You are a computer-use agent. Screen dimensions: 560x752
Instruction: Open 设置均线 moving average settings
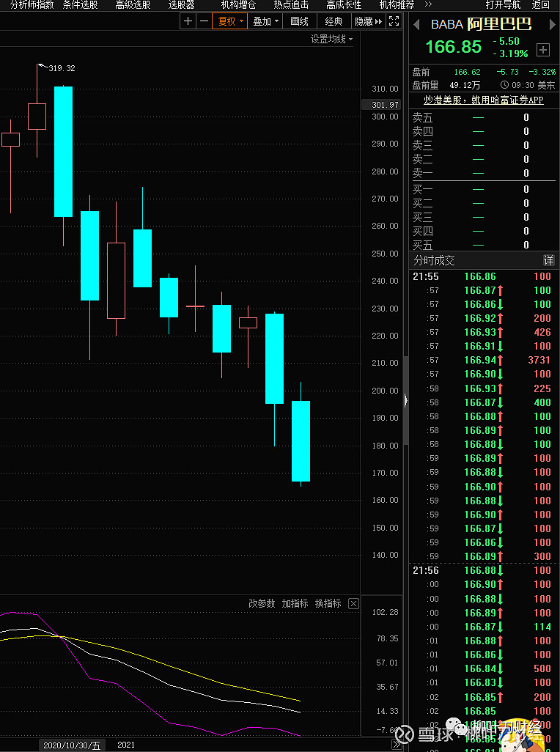pyautogui.click(x=331, y=40)
